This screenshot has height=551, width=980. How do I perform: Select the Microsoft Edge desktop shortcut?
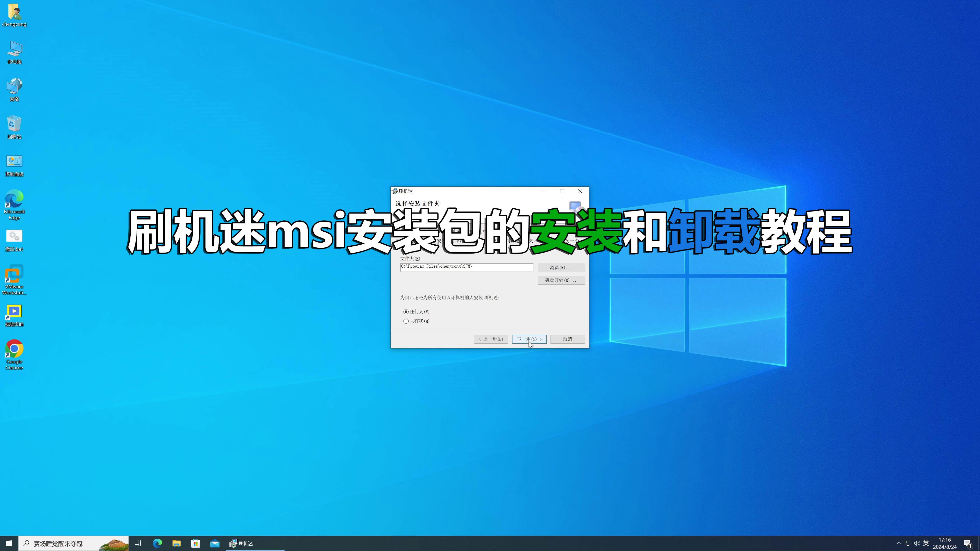(x=14, y=205)
